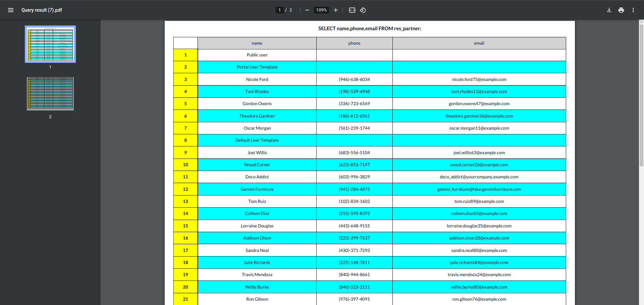The height and width of the screenshot is (305, 644).
Task: Click phone (946)-638-6034
Action: pos(354,79)
